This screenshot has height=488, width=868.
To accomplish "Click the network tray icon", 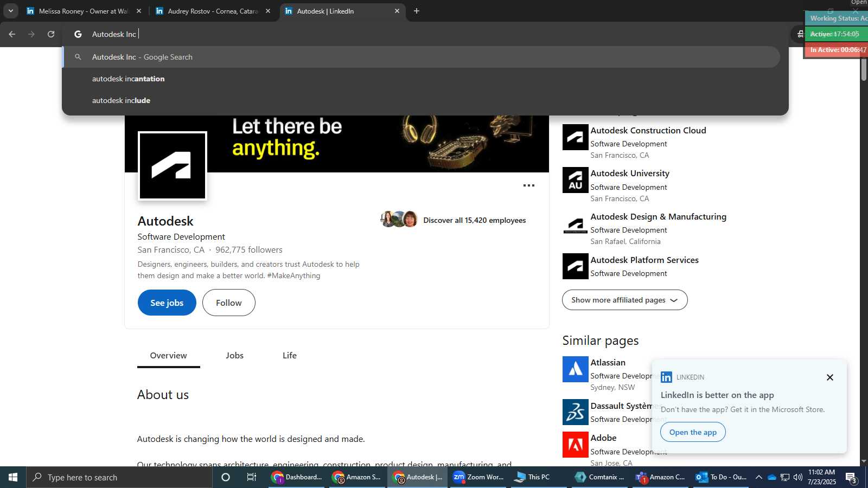I will (785, 477).
